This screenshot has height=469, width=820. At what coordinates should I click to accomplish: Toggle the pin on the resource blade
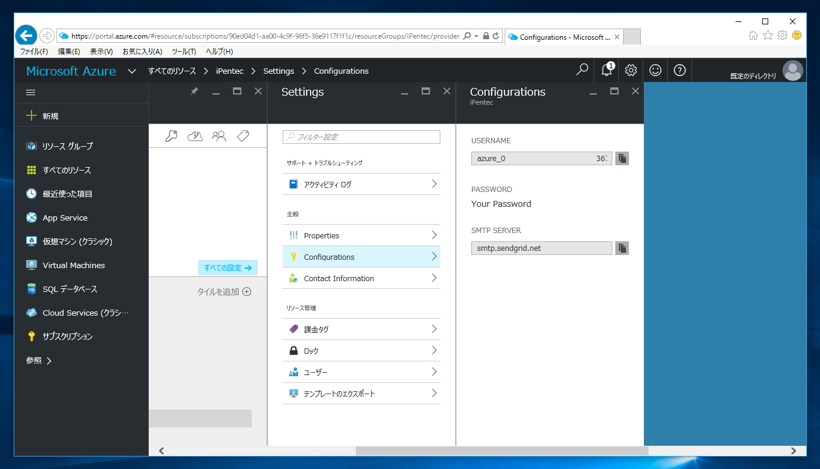[195, 91]
